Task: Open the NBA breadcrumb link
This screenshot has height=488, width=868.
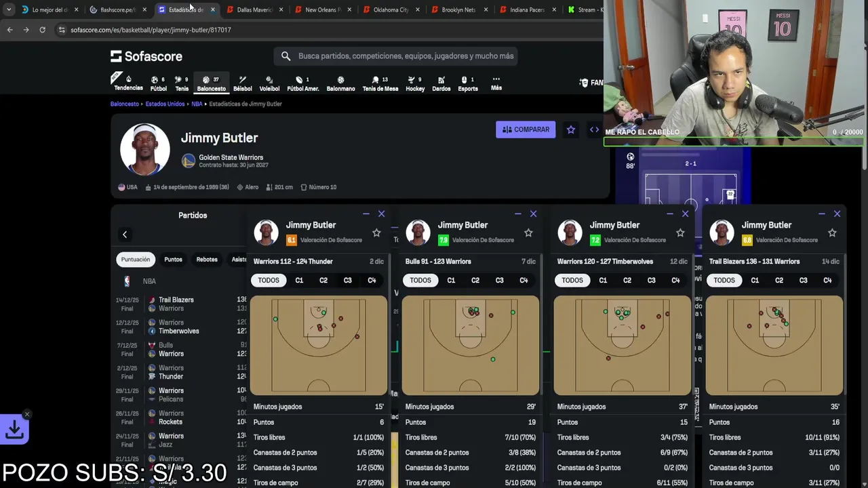Action: 197,104
